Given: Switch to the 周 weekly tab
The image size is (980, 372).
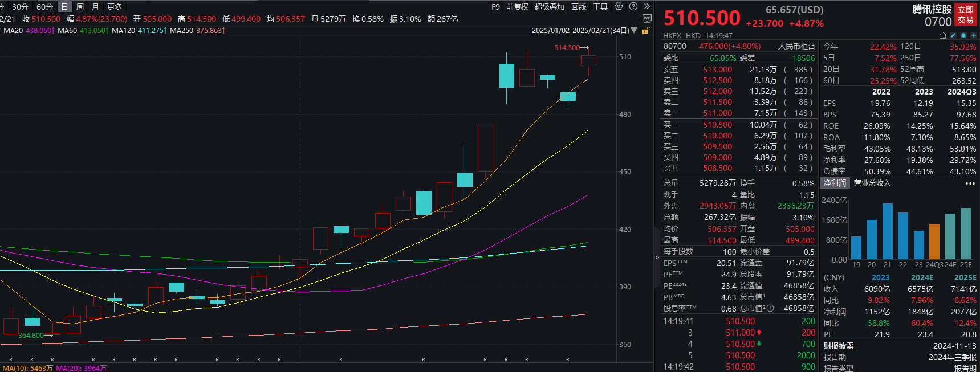Looking at the screenshot, I should pos(80,7).
